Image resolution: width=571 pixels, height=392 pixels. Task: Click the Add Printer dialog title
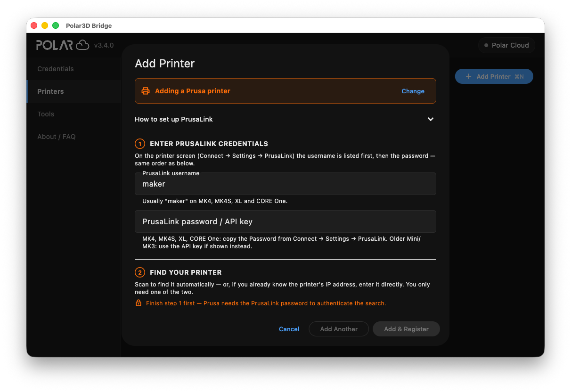[165, 63]
